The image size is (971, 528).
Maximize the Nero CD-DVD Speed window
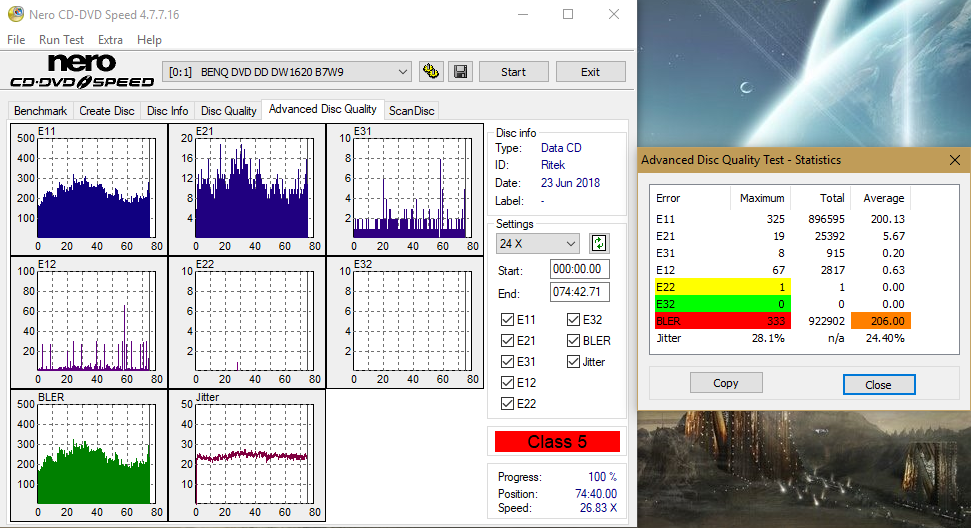click(x=568, y=14)
